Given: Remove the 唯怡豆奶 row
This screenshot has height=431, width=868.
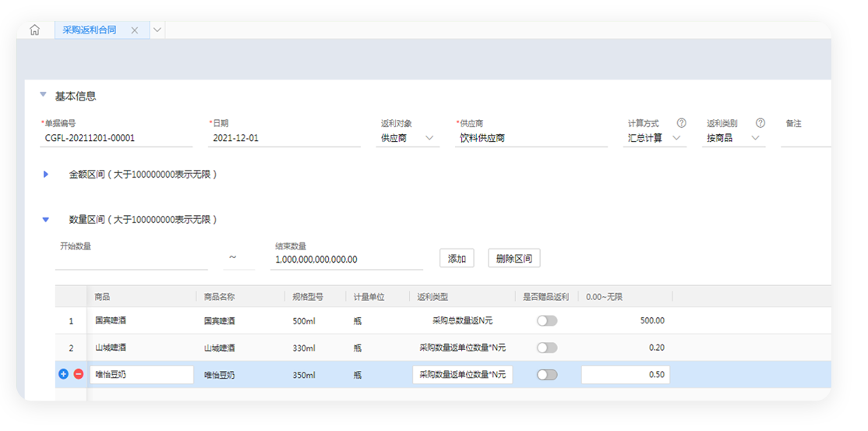Looking at the screenshot, I should point(78,374).
